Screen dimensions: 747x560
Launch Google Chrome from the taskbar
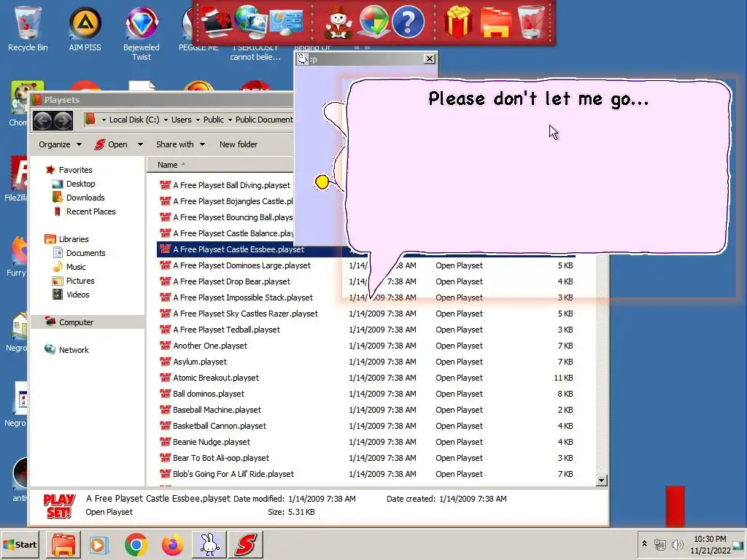[x=136, y=544]
